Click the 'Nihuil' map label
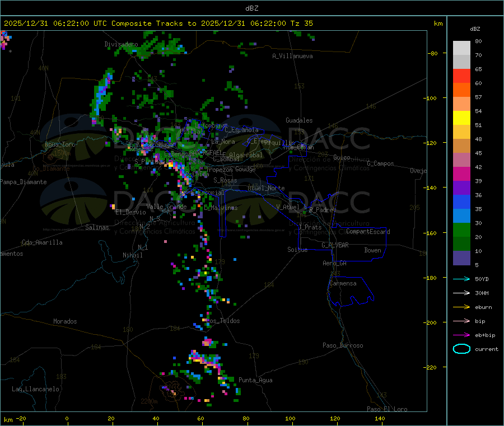 (x=132, y=255)
